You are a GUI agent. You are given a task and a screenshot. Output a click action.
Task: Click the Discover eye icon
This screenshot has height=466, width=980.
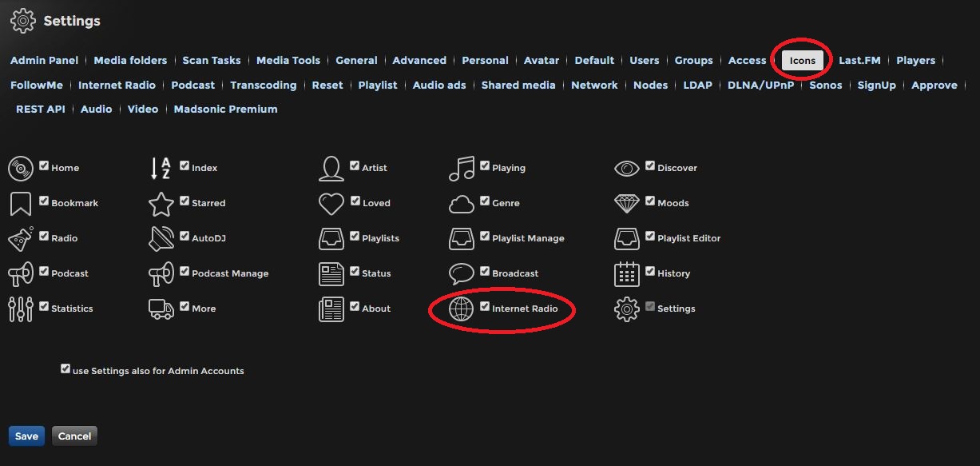click(x=627, y=169)
